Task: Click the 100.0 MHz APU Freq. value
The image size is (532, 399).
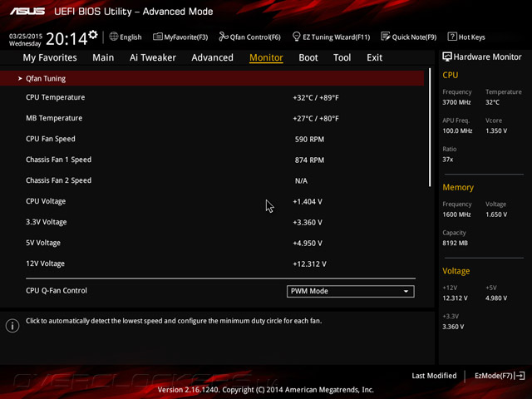Action: point(457,131)
